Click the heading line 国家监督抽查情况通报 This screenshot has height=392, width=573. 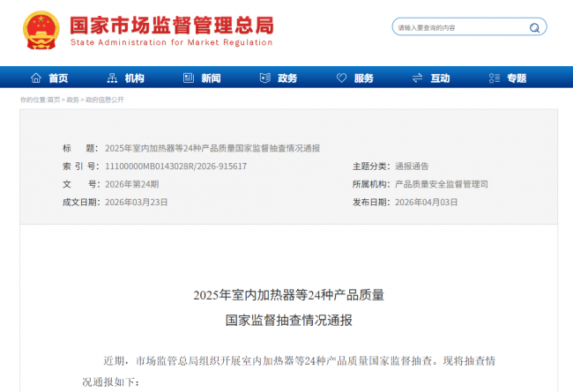pos(288,320)
